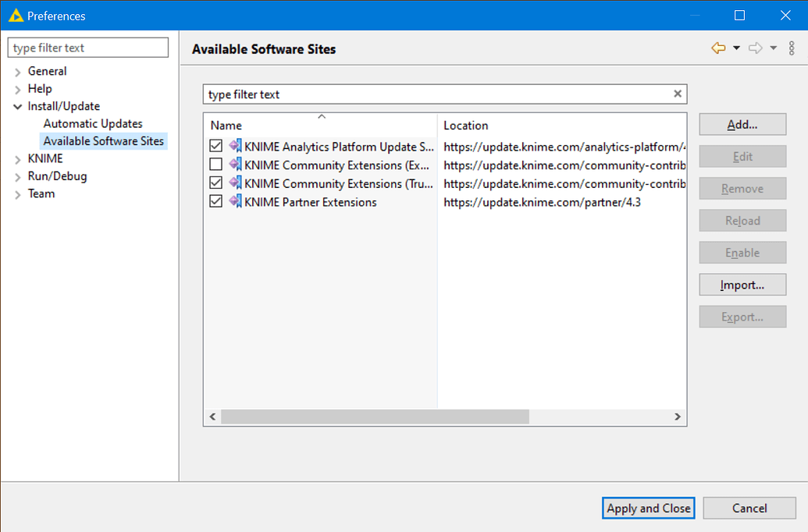Viewport: 808px width, 532px height.
Task: Click Apply and Close
Action: (648, 508)
